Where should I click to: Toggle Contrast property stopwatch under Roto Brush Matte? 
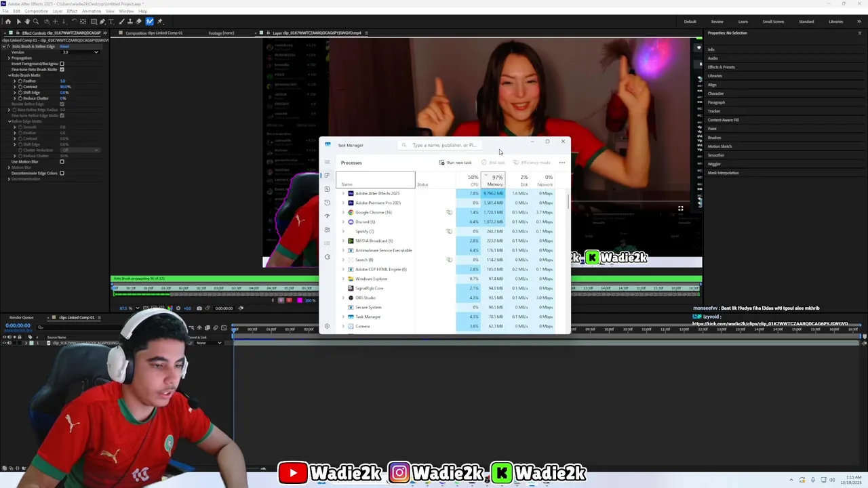click(20, 87)
